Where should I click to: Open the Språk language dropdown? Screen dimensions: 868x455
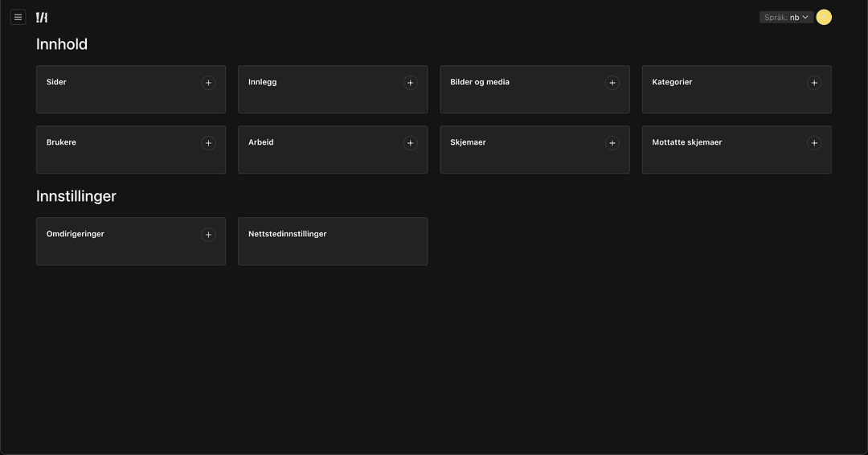pyautogui.click(x=786, y=17)
